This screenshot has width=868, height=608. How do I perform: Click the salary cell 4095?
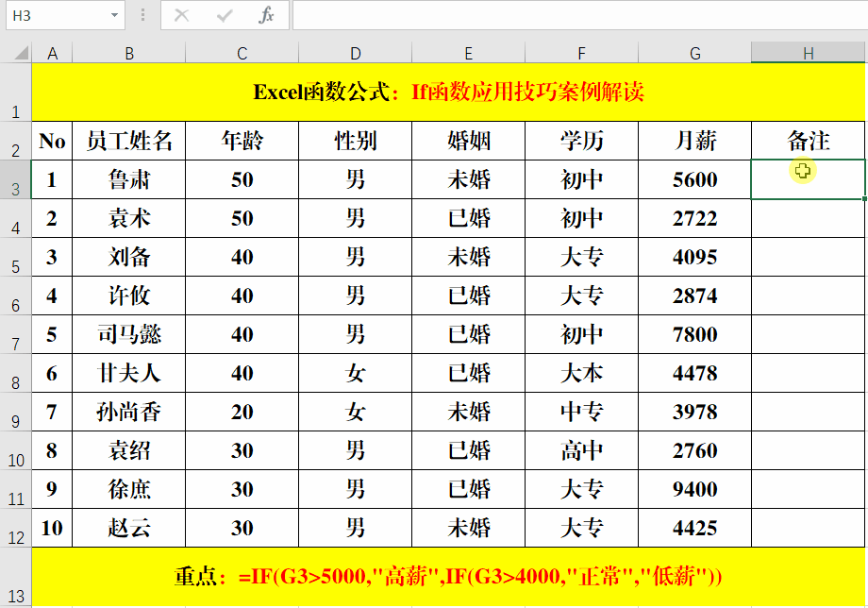694,257
